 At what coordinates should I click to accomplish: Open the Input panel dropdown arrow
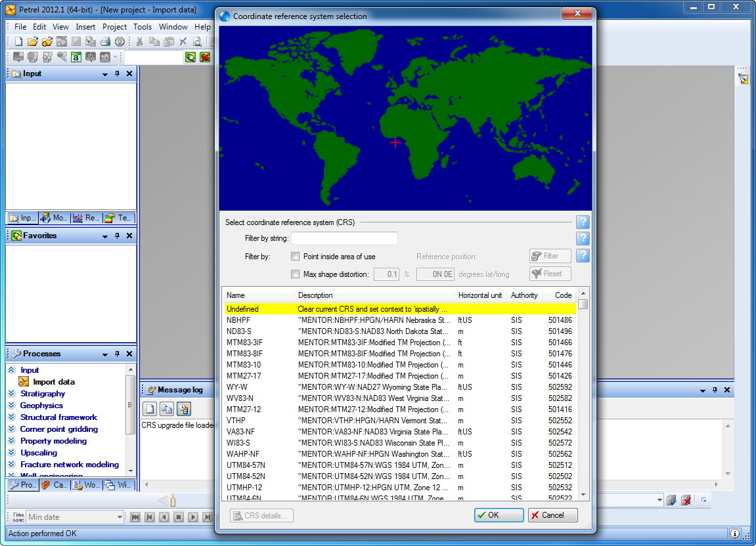[104, 74]
